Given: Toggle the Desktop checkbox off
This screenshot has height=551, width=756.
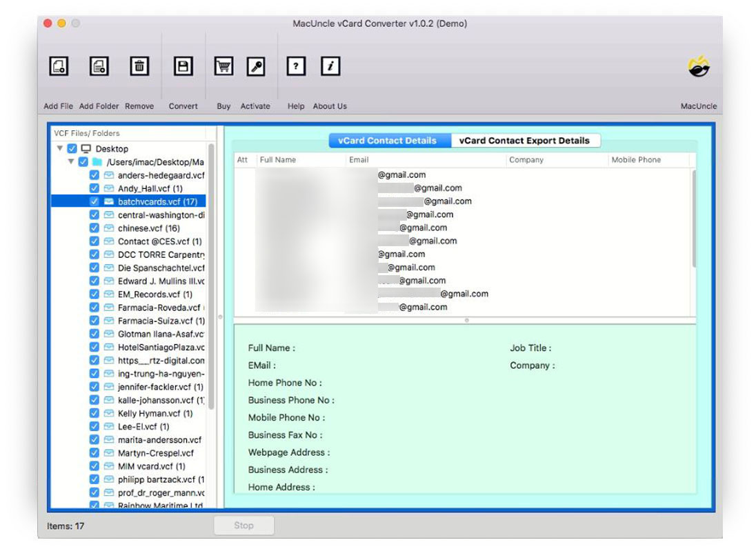Looking at the screenshot, I should point(72,148).
